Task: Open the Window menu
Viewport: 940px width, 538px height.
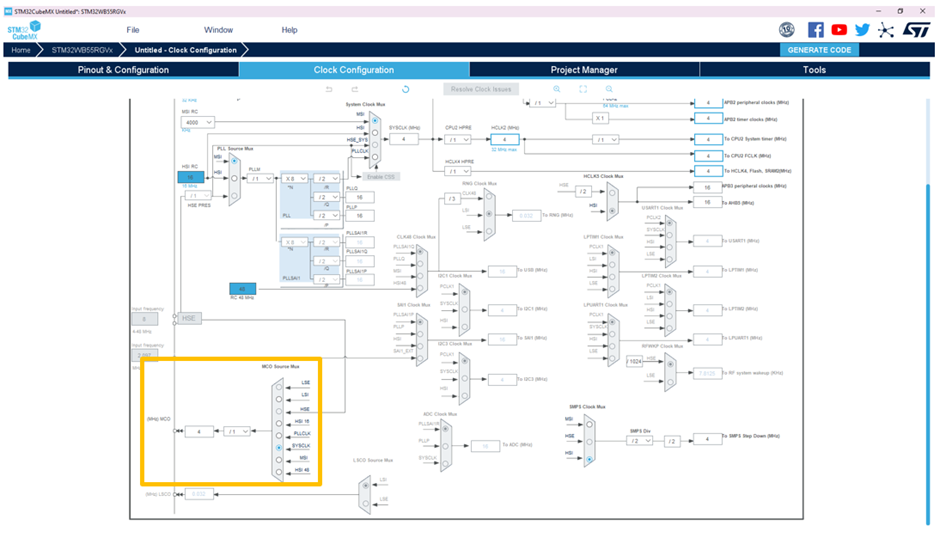Action: click(x=218, y=29)
